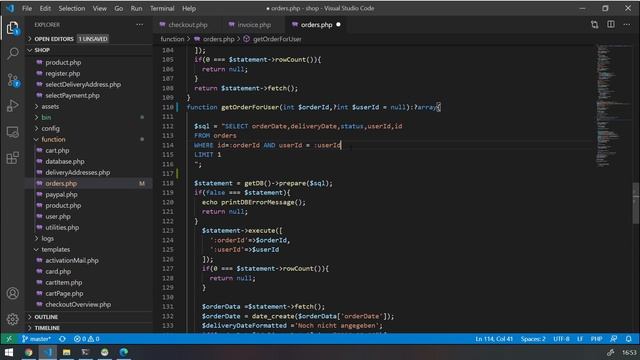The height and width of the screenshot is (360, 640).
Task: Open the Terminal menu
Action: [x=162, y=8]
